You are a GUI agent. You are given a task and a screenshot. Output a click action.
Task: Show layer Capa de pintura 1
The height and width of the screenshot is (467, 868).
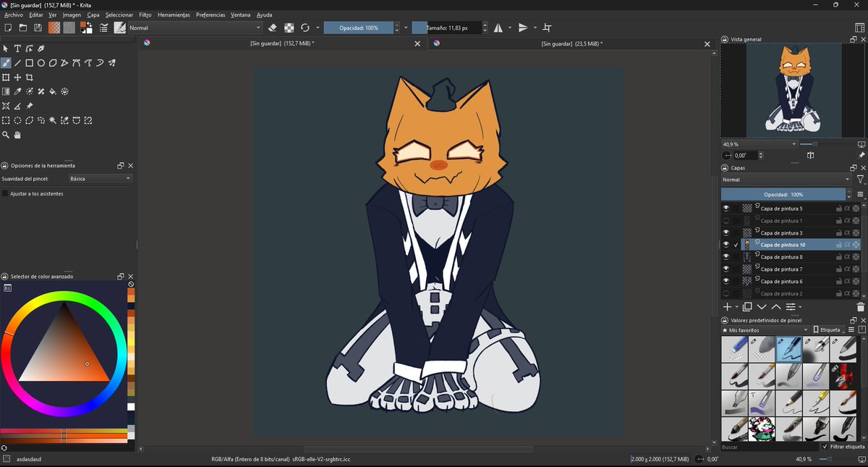(726, 221)
